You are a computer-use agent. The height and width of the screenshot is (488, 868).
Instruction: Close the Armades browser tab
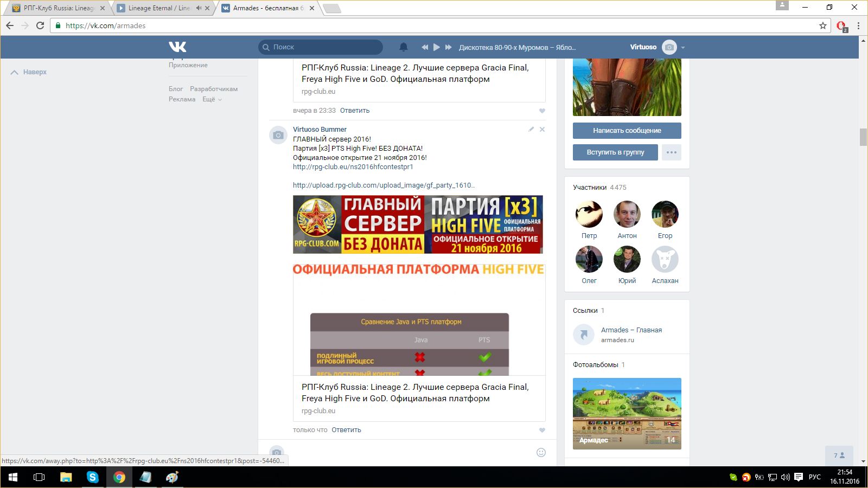point(312,8)
